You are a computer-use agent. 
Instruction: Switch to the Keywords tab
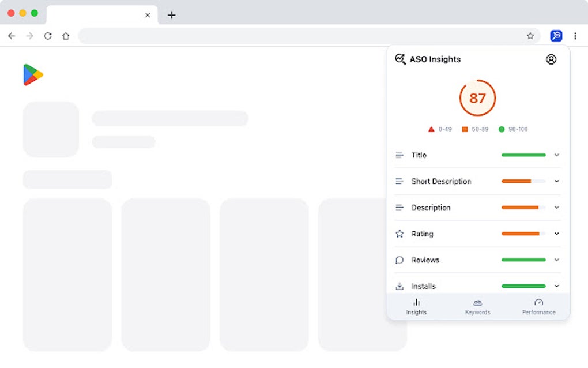click(x=477, y=306)
